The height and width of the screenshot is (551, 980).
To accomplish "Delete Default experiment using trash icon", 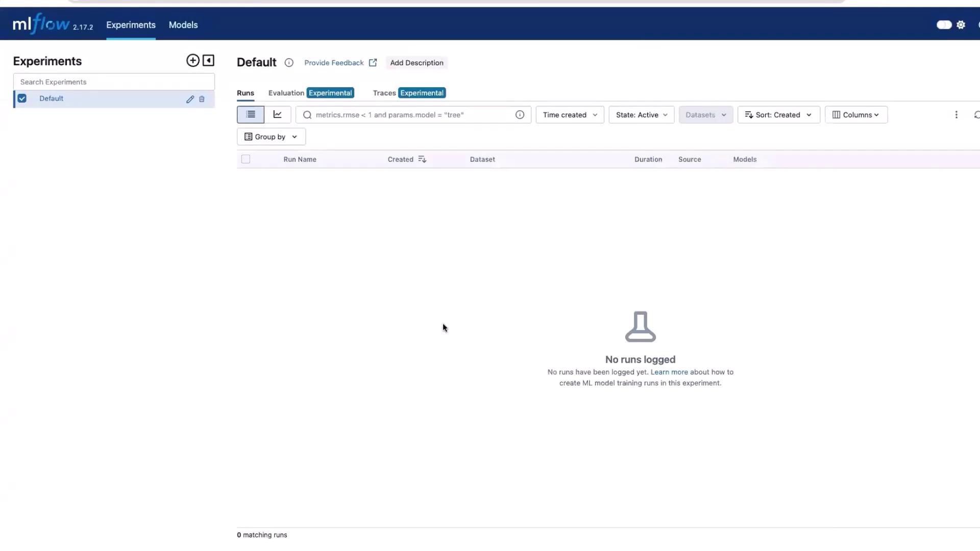I will pos(202,99).
